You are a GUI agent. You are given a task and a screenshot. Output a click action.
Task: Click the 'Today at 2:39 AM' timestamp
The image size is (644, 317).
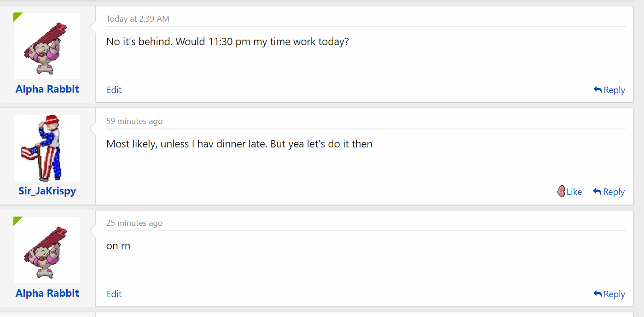[138, 19]
